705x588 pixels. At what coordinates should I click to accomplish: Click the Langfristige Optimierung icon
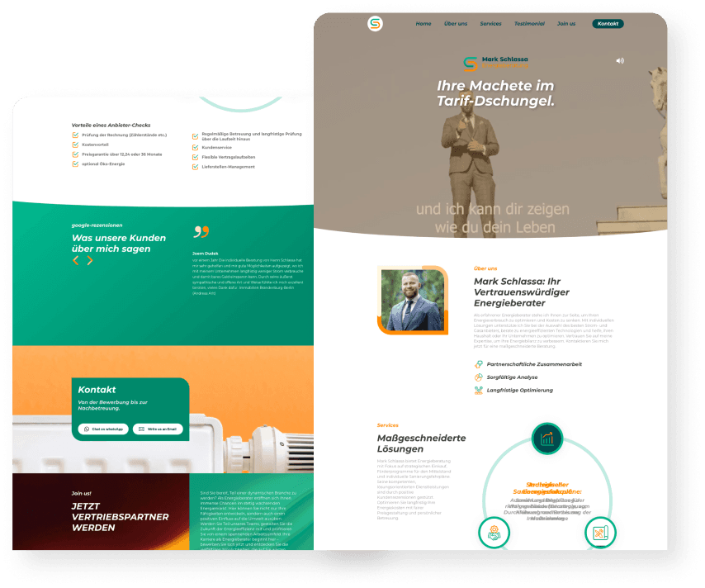479,390
